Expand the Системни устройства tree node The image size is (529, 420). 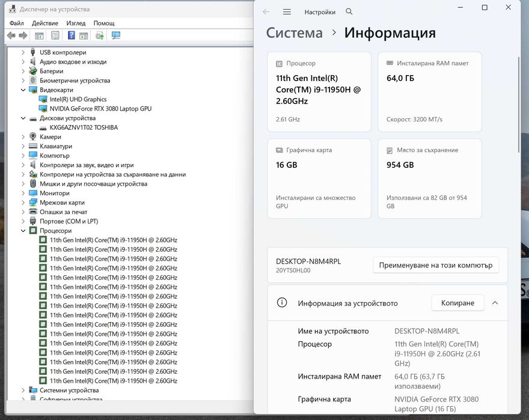point(23,390)
